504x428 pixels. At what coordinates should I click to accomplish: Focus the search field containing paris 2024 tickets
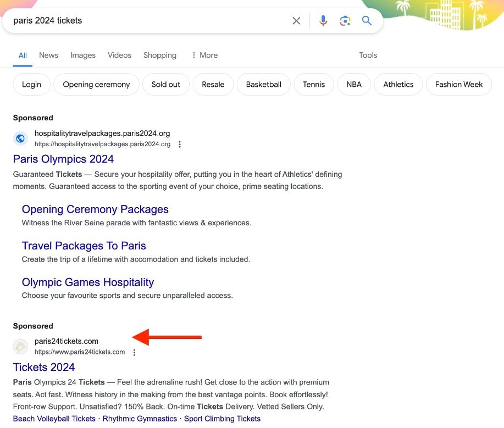(143, 21)
